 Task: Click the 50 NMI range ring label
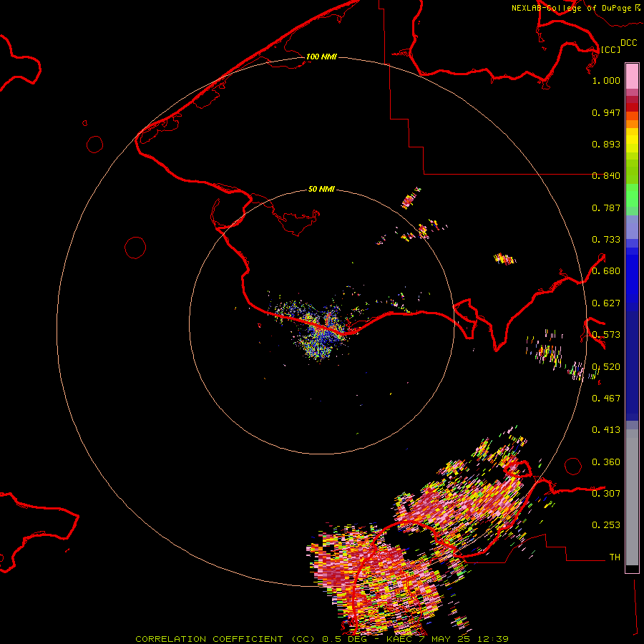321,189
